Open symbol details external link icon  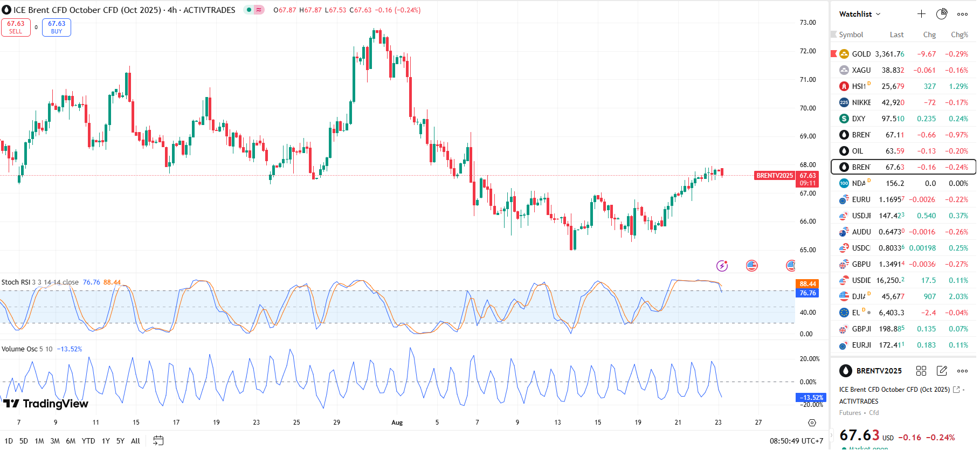pyautogui.click(x=956, y=390)
